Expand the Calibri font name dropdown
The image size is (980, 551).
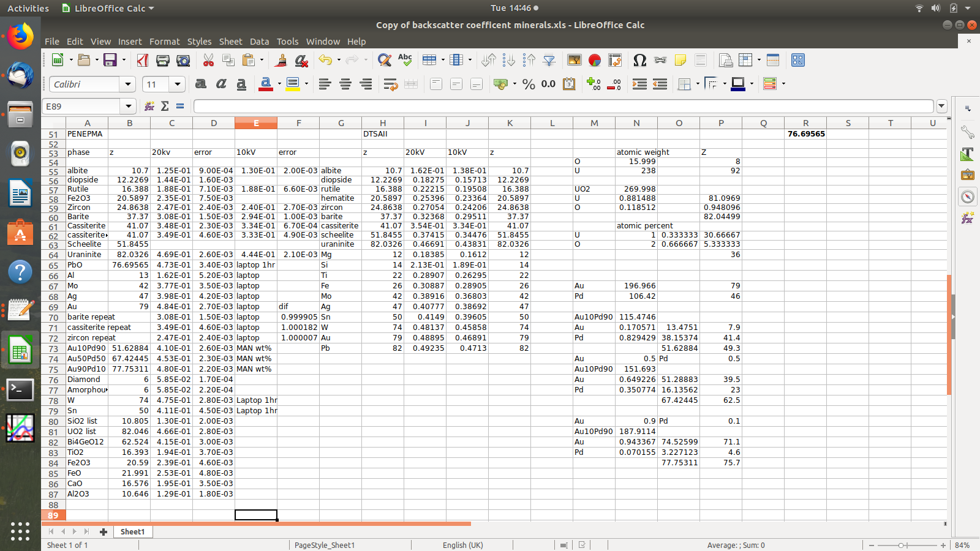[x=127, y=84]
